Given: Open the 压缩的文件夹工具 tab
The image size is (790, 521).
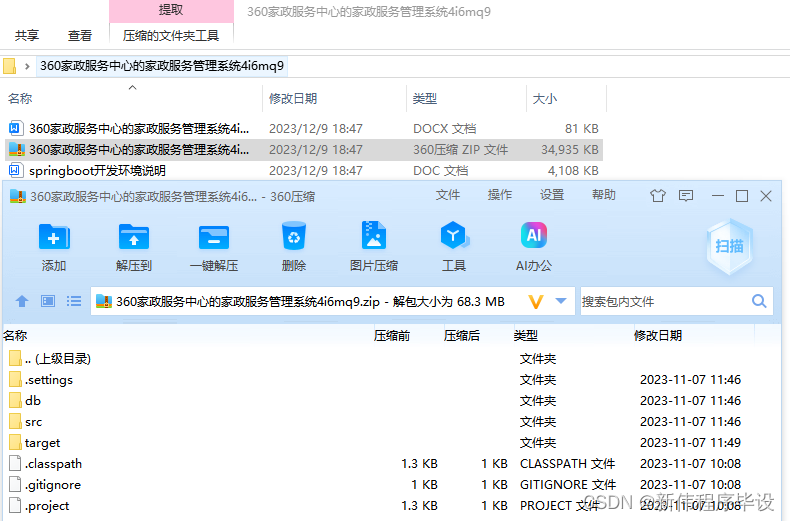Looking at the screenshot, I should pos(171,36).
